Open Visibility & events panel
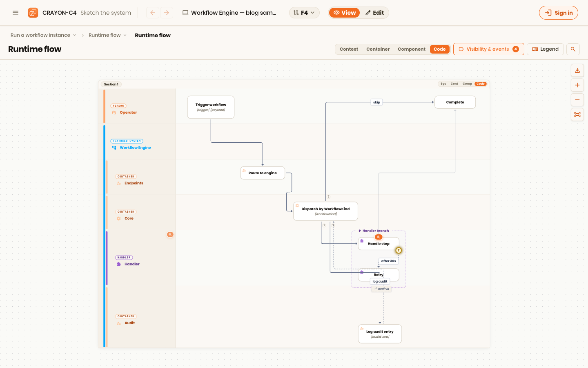The width and height of the screenshot is (588, 368). (x=489, y=49)
